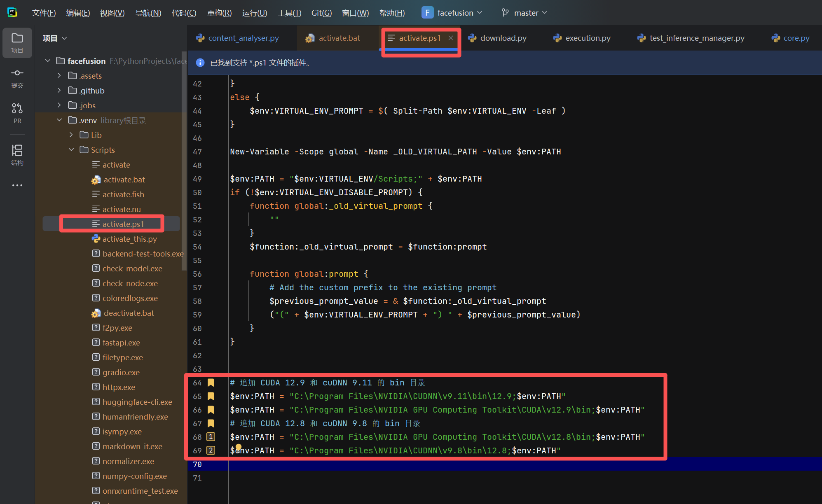Open the 项目 (Project) tool window
The height and width of the screenshot is (504, 822).
coord(17,42)
